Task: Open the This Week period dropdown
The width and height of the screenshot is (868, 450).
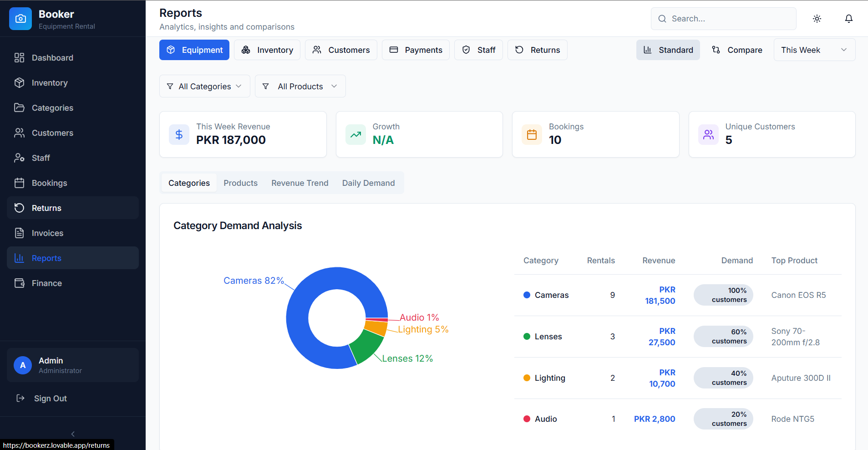Action: point(814,50)
